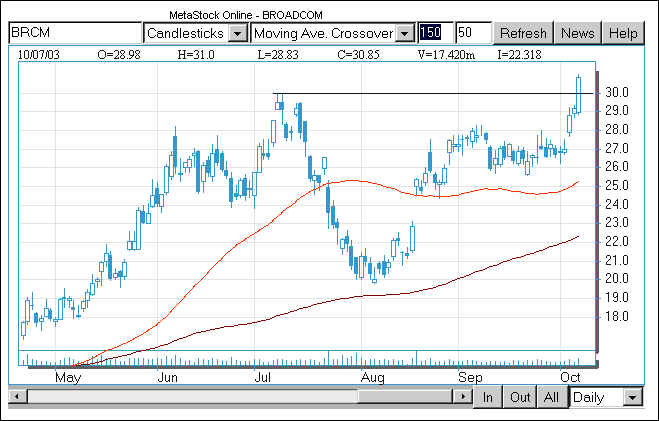Zoom out with the Out button
Viewport: 659px width, 421px height.
[520, 397]
